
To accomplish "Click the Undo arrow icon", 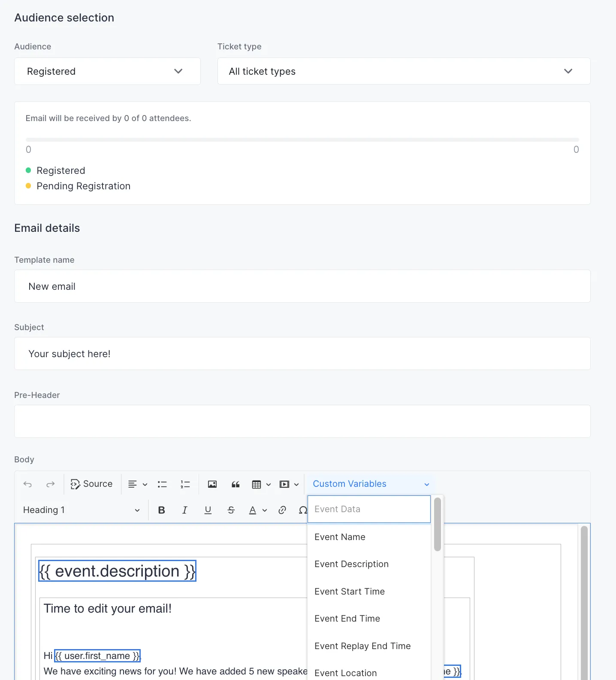I will coord(28,484).
